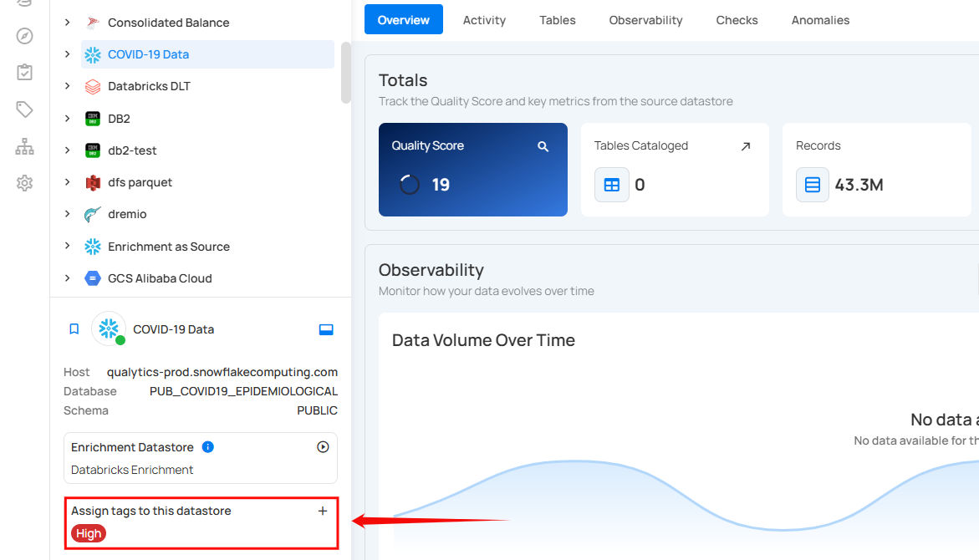Open the clipboard checks icon in sidebar
Screen dimensions: 979x560
click(x=24, y=73)
